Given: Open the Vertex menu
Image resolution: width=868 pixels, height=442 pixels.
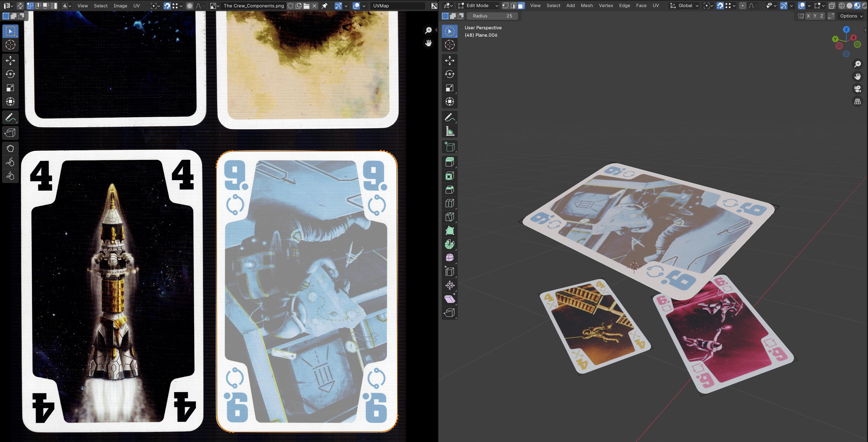Looking at the screenshot, I should [x=606, y=6].
